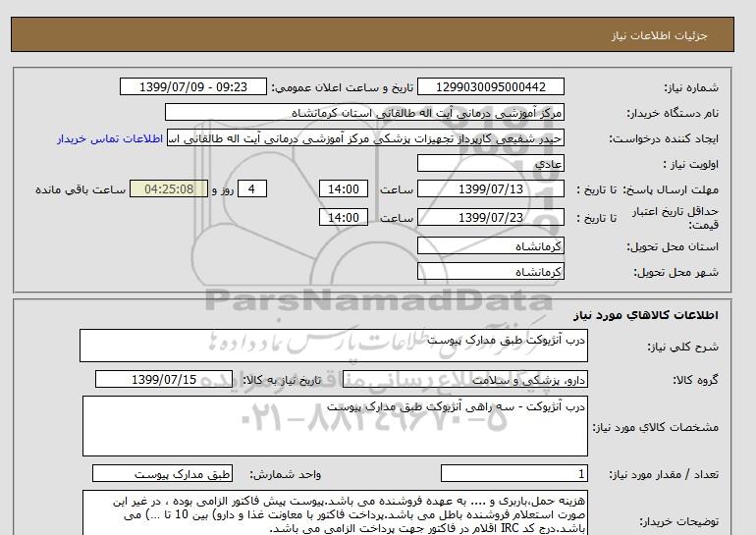Click the section title اطلاعات کالاهای مورد نیاز
Screen dimensions: 756x535
[x=646, y=315]
